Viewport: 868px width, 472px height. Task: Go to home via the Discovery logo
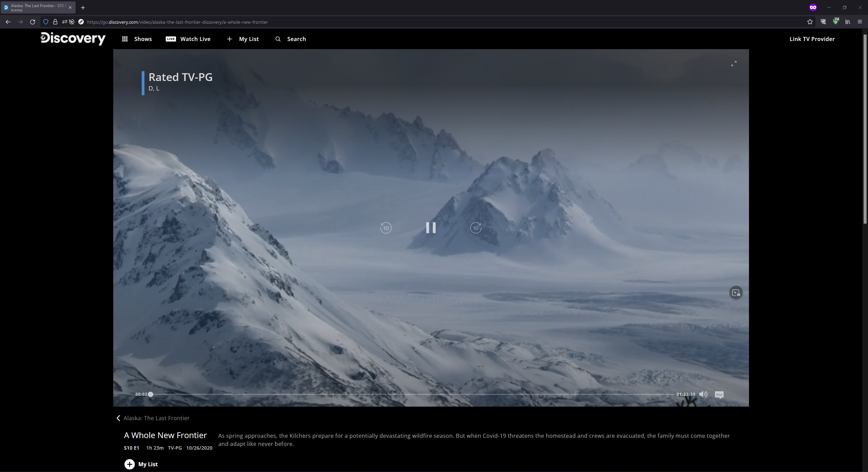(73, 38)
